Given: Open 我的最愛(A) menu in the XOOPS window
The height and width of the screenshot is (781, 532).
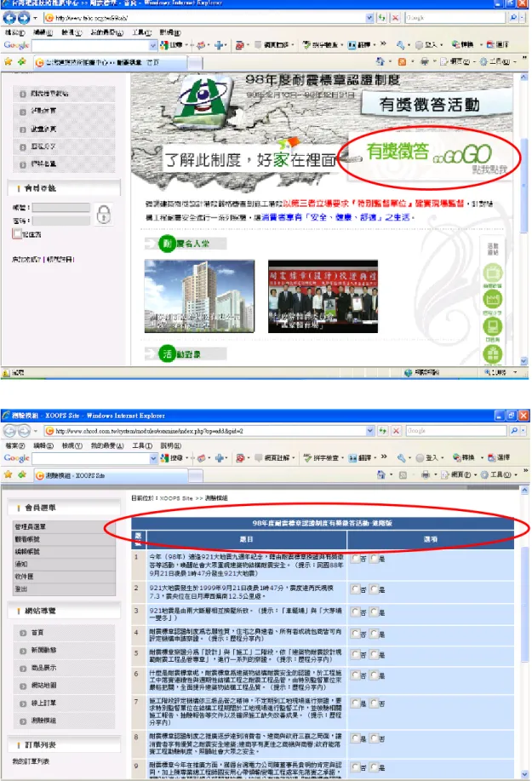Looking at the screenshot, I should pyautogui.click(x=107, y=445).
